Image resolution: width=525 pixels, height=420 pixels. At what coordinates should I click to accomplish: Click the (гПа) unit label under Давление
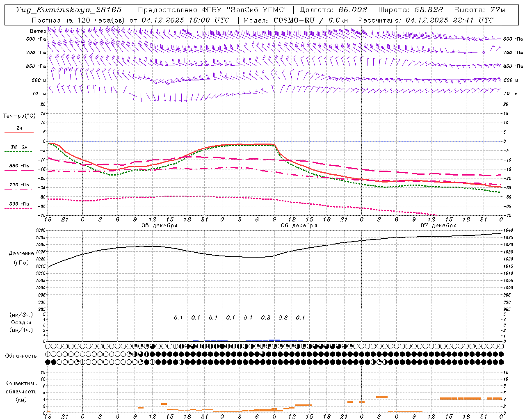tap(21, 262)
